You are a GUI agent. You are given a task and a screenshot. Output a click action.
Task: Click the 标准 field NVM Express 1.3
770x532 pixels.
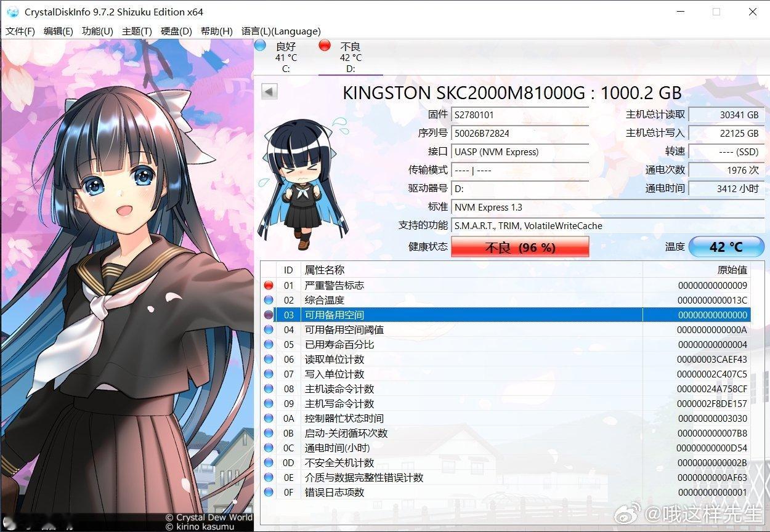tap(607, 207)
